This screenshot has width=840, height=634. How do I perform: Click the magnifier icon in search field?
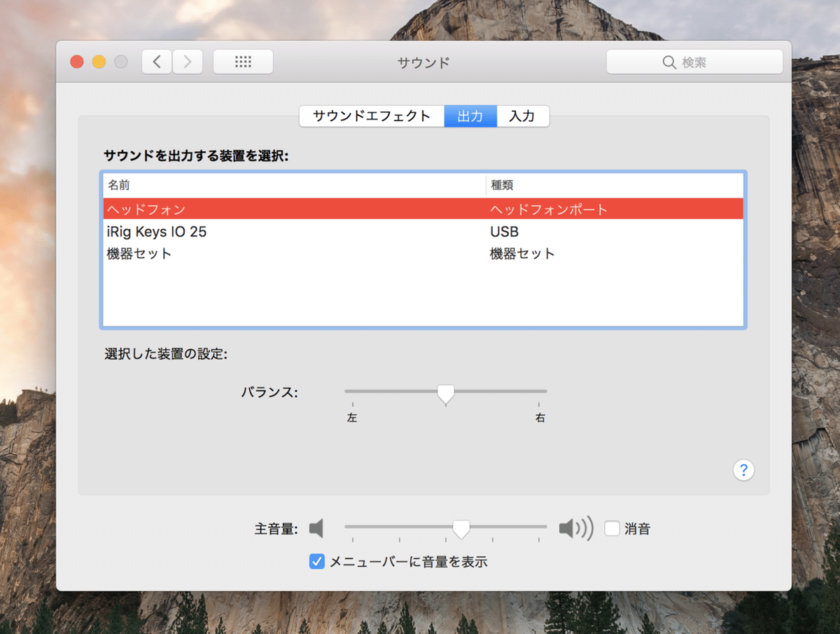(669, 62)
